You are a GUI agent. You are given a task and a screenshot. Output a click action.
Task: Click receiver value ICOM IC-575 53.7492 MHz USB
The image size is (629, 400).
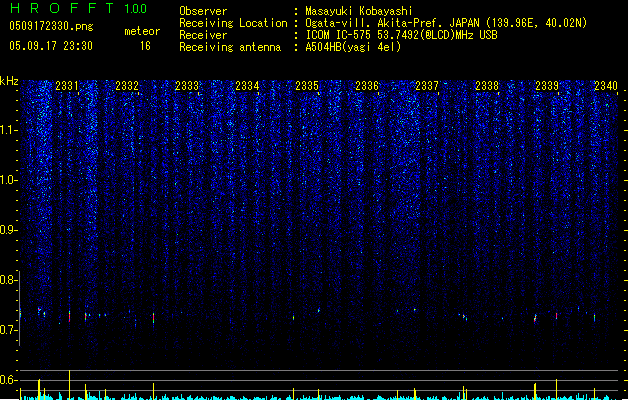point(401,35)
